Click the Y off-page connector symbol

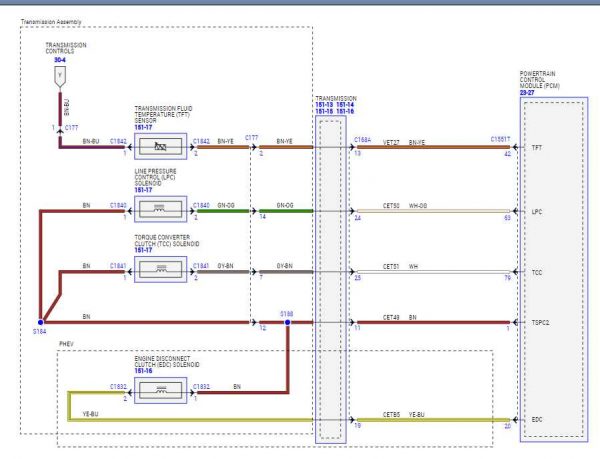click(60, 76)
